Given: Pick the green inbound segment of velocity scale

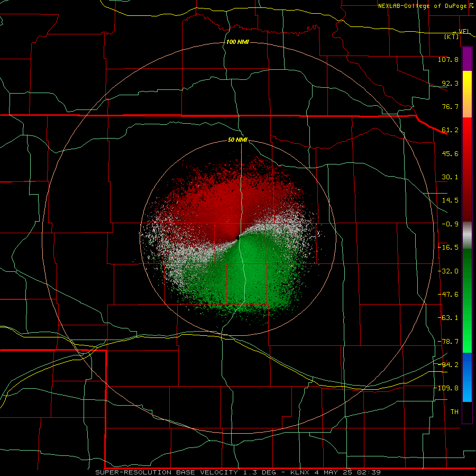Looking at the screenshot, I should click(467, 300).
